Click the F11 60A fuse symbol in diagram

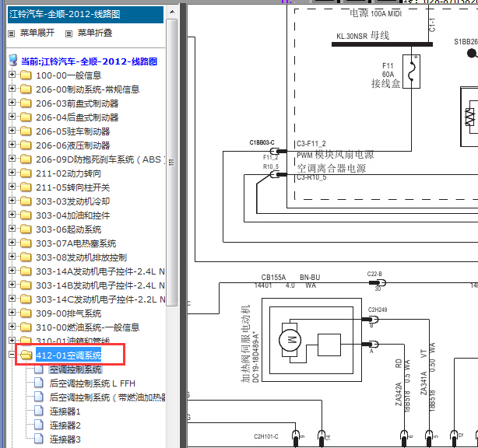click(x=411, y=72)
